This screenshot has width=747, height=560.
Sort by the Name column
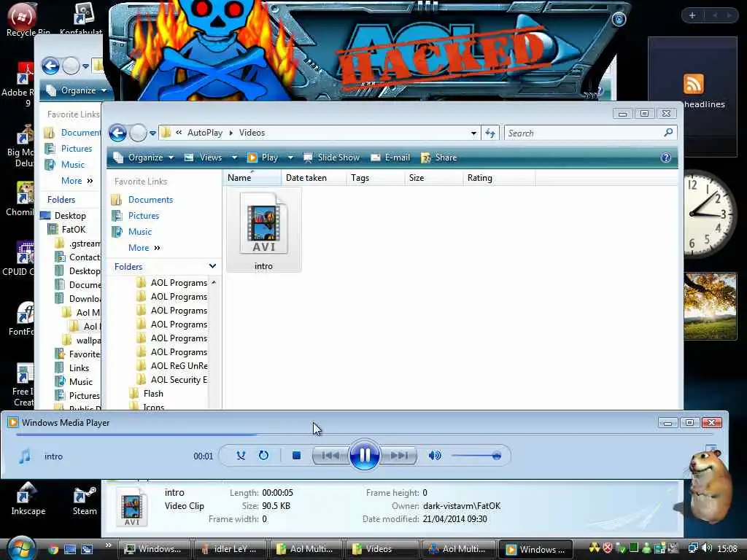[x=252, y=178]
